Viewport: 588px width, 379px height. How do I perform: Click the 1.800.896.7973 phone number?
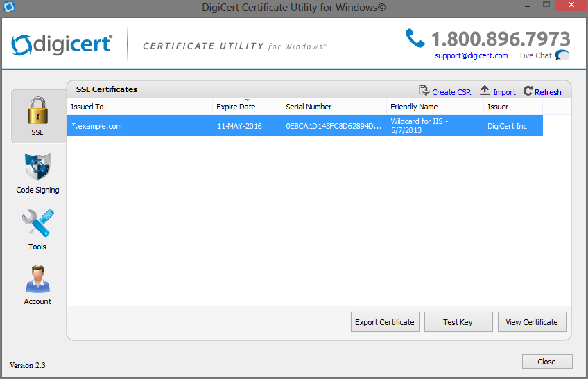click(501, 39)
